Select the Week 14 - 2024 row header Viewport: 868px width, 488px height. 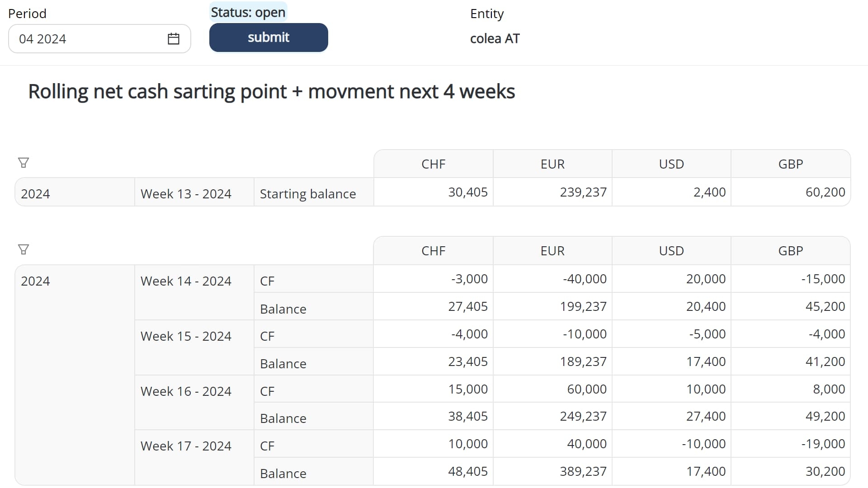coord(186,281)
